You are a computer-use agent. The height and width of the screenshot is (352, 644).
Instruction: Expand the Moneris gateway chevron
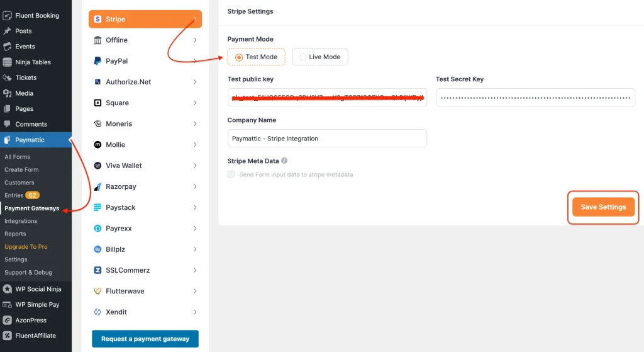(195, 124)
